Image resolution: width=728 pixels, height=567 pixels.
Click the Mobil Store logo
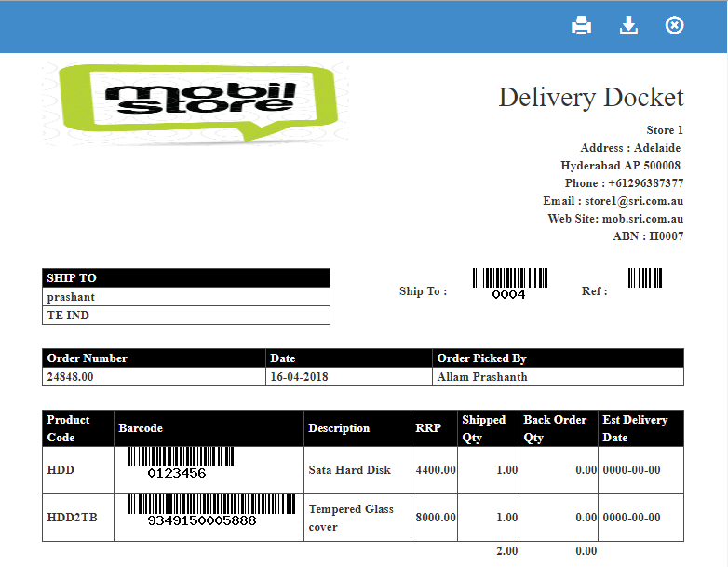point(195,103)
